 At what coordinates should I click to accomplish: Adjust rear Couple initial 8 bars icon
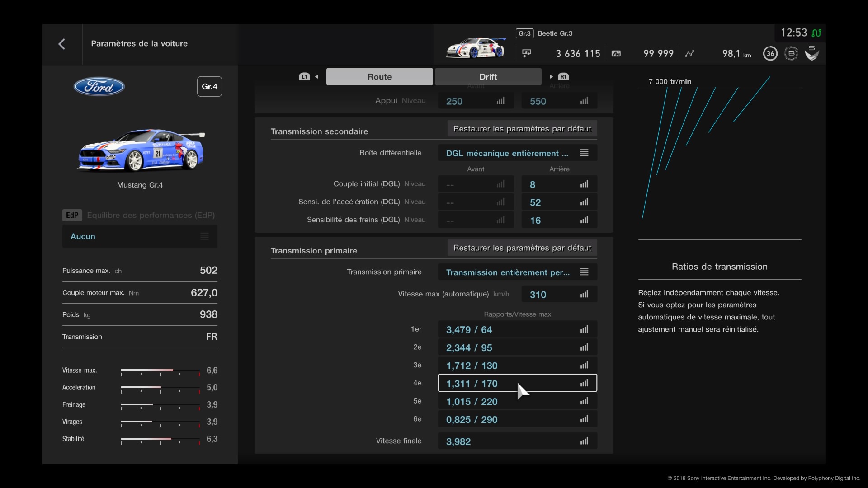click(585, 184)
